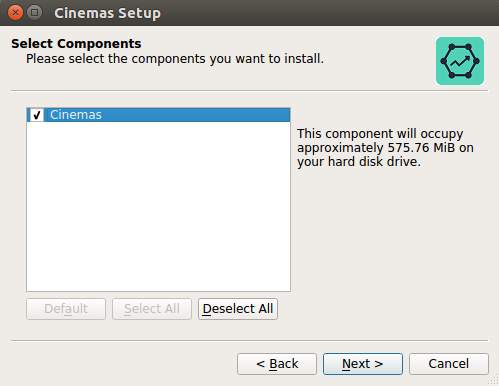This screenshot has width=499, height=386.
Task: Click the empty area of components list
Action: (158, 206)
